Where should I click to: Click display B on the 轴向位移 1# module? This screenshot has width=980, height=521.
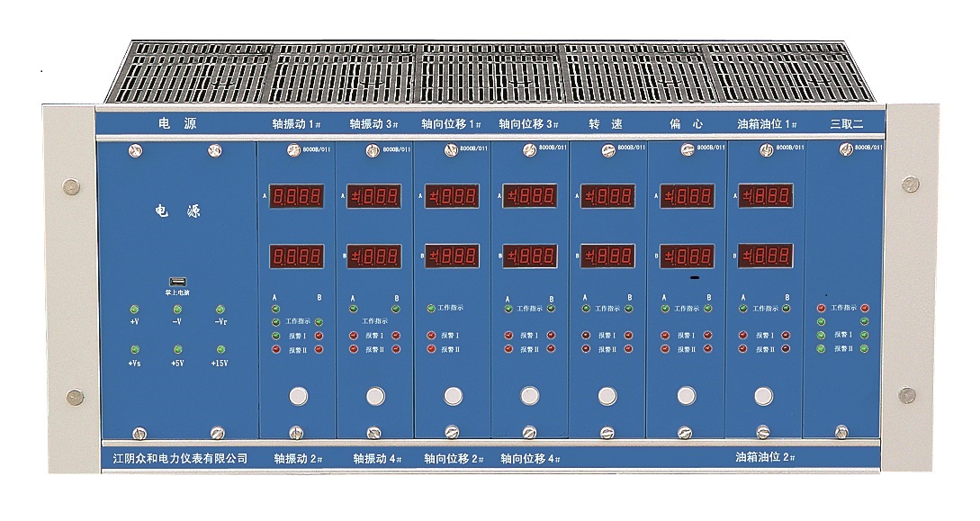[452, 256]
